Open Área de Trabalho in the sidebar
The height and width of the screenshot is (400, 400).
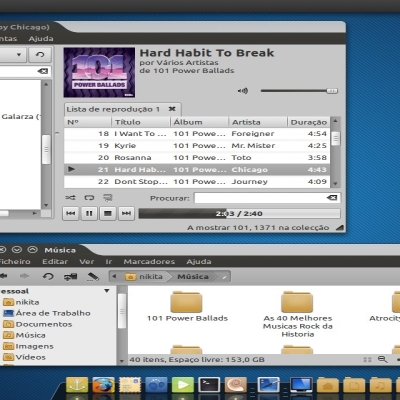coord(47,313)
